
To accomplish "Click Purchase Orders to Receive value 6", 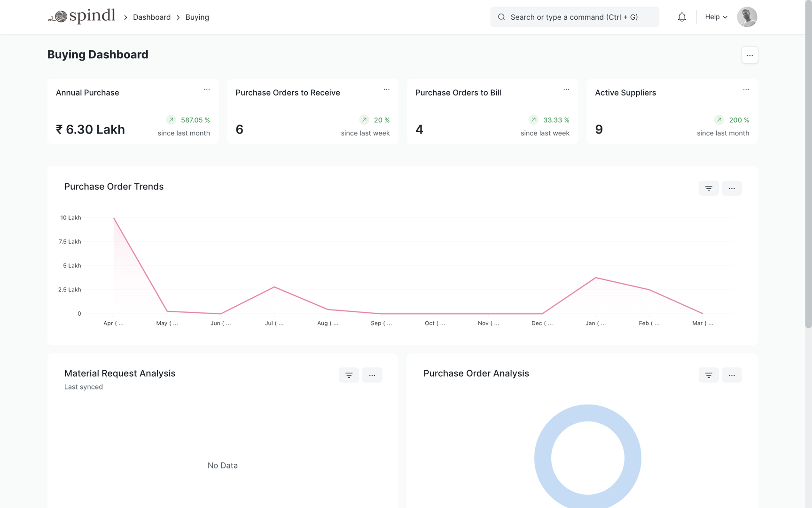I will (x=239, y=129).
